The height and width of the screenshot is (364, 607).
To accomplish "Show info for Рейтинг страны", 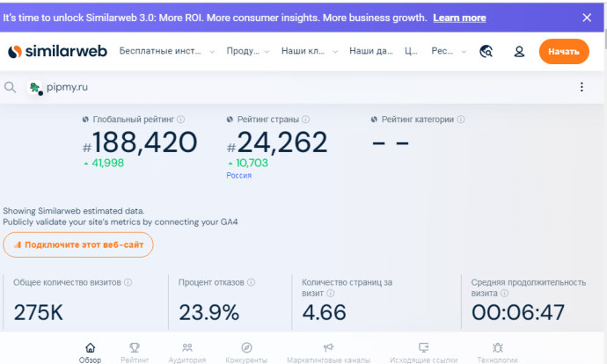I will point(306,120).
